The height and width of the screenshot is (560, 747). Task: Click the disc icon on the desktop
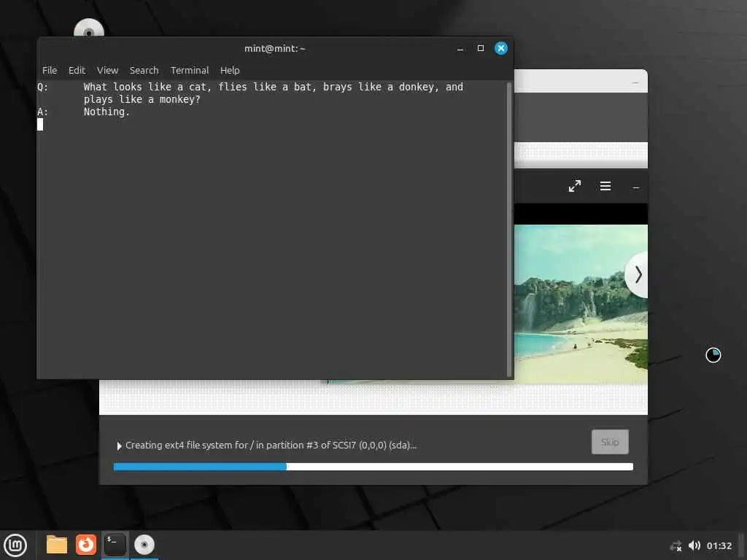tap(88, 28)
